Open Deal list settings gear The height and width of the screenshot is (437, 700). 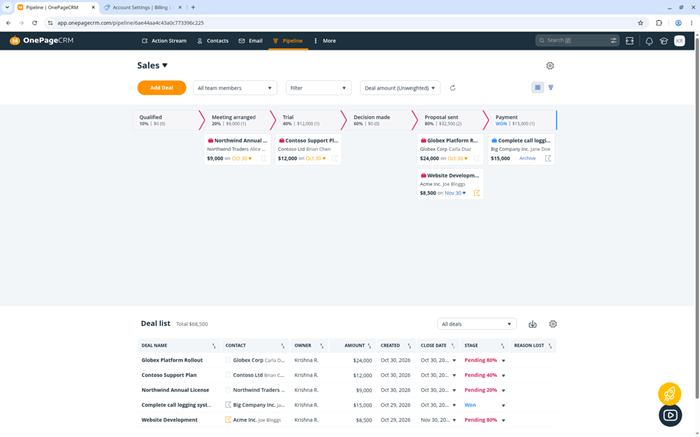(x=553, y=324)
